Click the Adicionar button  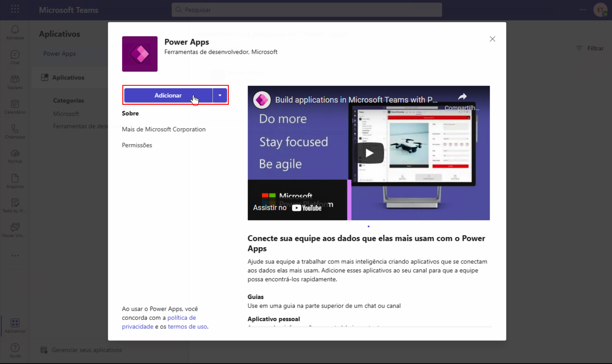tap(168, 95)
